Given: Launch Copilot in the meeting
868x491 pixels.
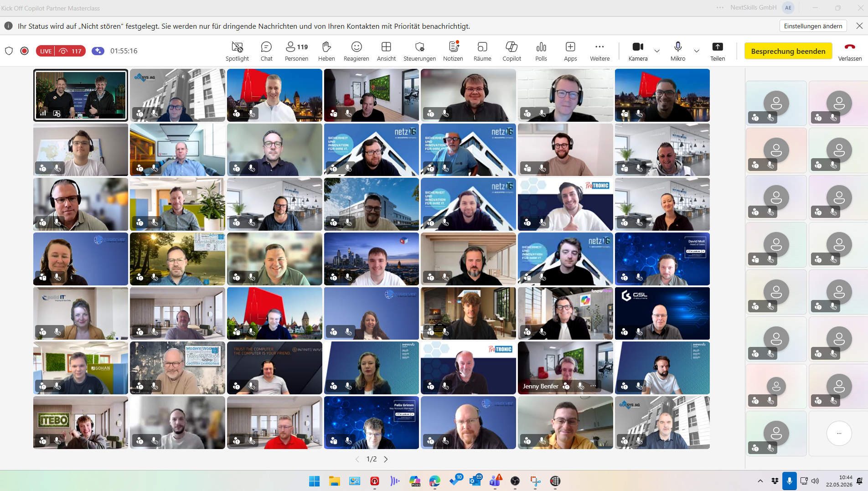Looking at the screenshot, I should [x=511, y=51].
